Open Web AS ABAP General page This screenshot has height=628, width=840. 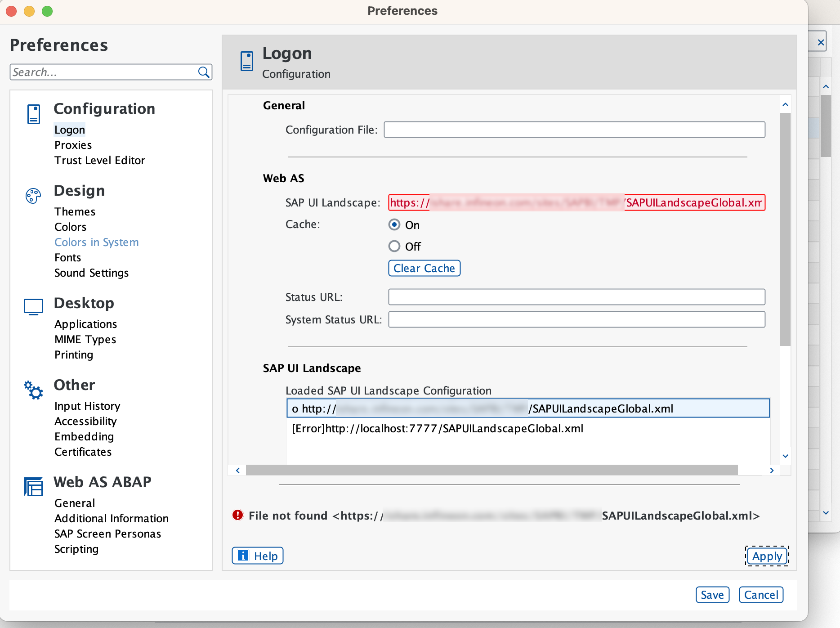click(75, 503)
